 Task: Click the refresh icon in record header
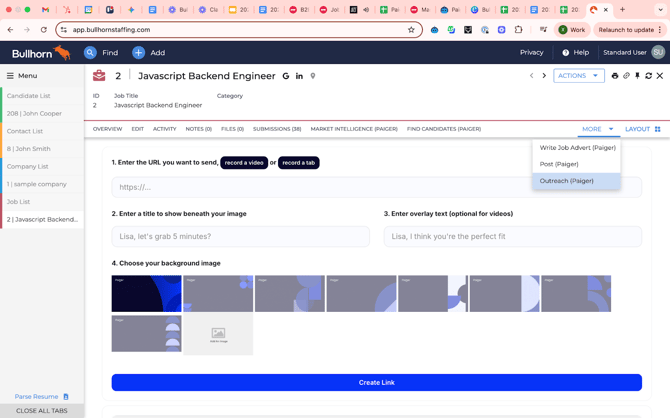(x=648, y=76)
